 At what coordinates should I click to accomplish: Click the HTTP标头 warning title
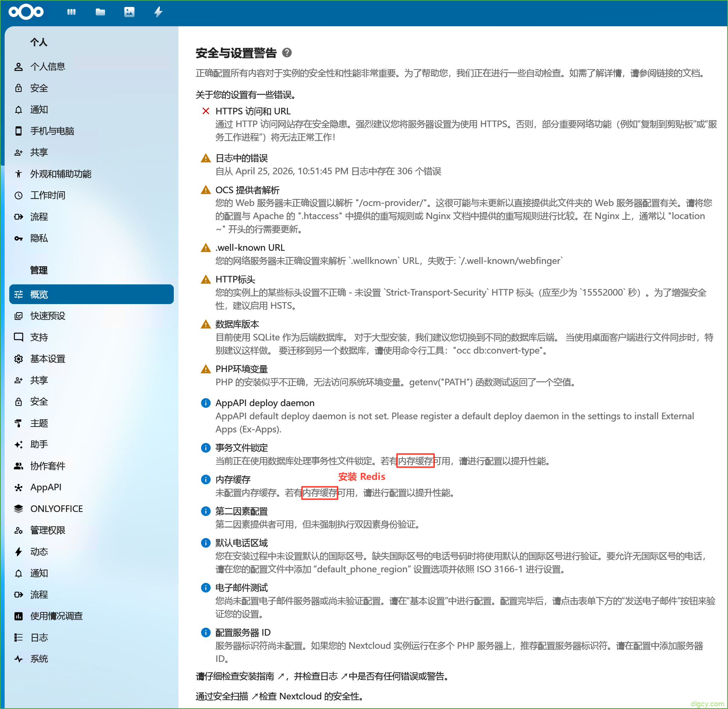235,280
